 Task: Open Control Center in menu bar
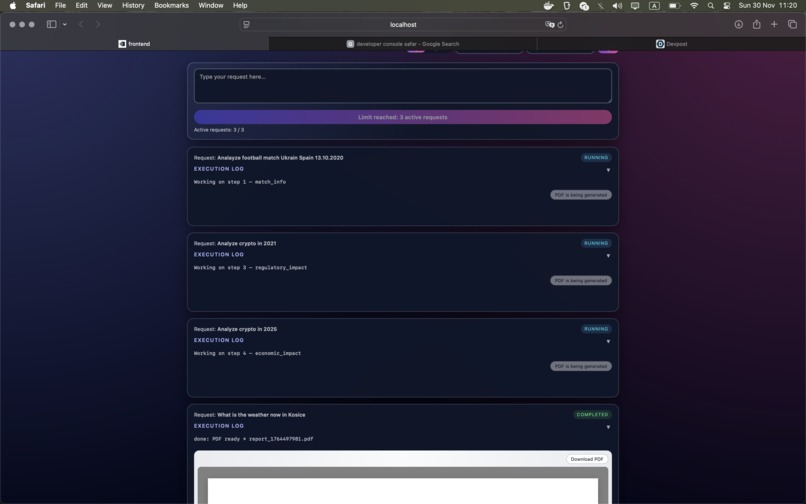[x=726, y=6]
